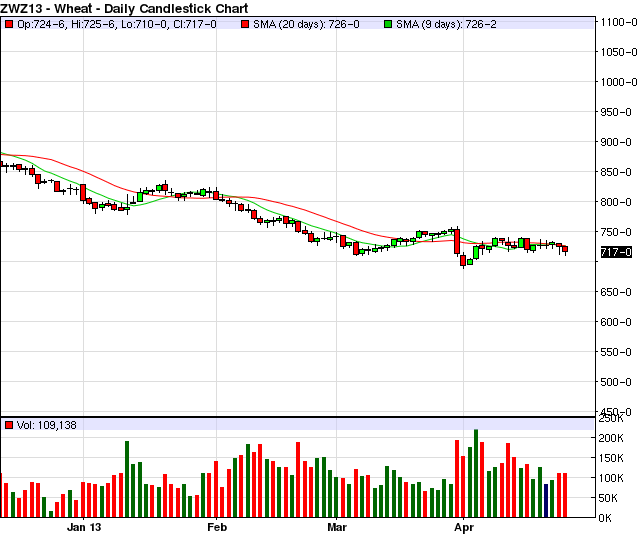Click the '600-0' price axis label
This screenshot has height=536, width=640.
(616, 322)
